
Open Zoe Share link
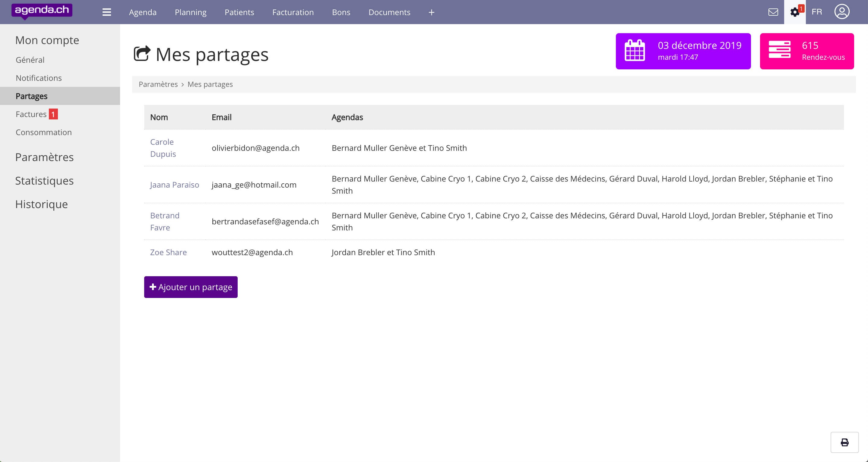(x=168, y=252)
